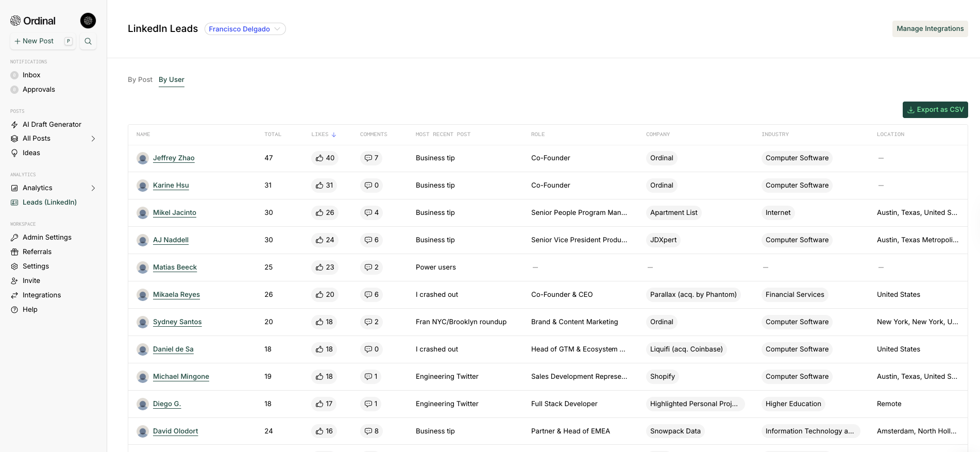Viewport: 980px width, 452px height.
Task: Click the Total column header
Action: click(x=273, y=135)
